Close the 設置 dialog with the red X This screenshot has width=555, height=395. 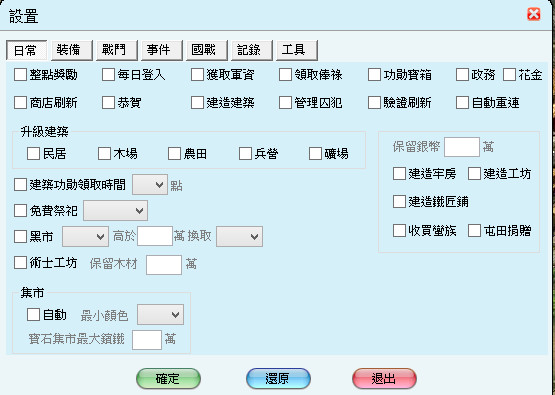point(533,15)
